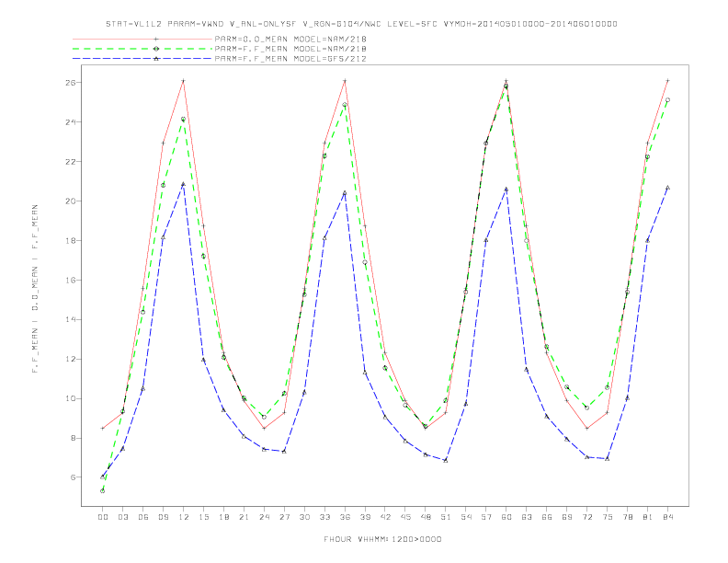Click red observed plus marker at hour 00
This screenshot has height=563, width=728.
pos(103,428)
